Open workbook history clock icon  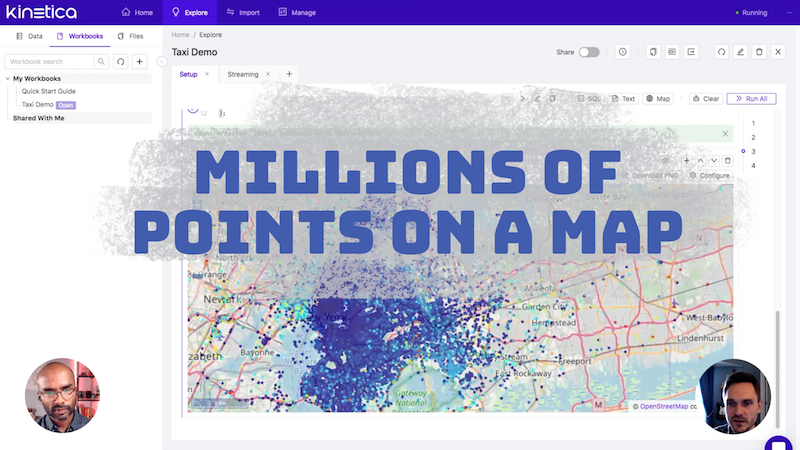(623, 52)
